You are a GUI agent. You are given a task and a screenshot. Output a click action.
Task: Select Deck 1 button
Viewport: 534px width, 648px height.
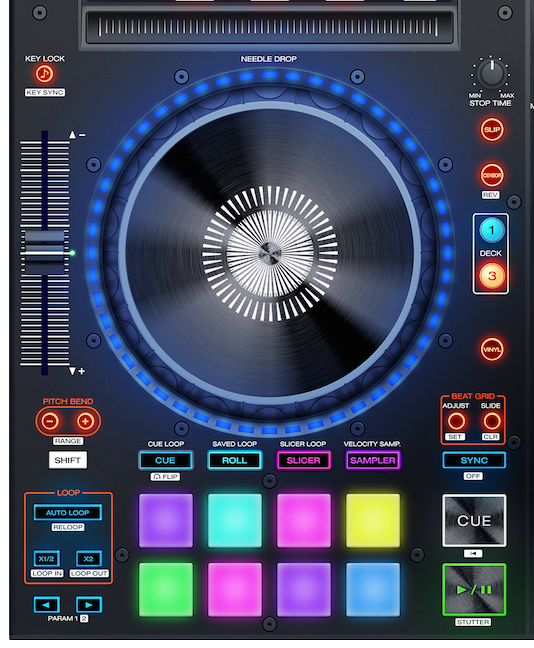[491, 230]
